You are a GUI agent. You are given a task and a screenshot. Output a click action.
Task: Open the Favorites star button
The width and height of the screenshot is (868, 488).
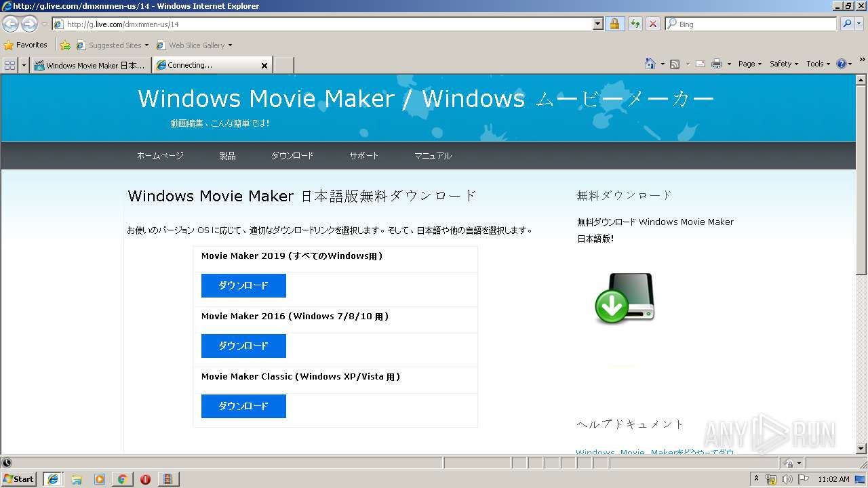25,45
